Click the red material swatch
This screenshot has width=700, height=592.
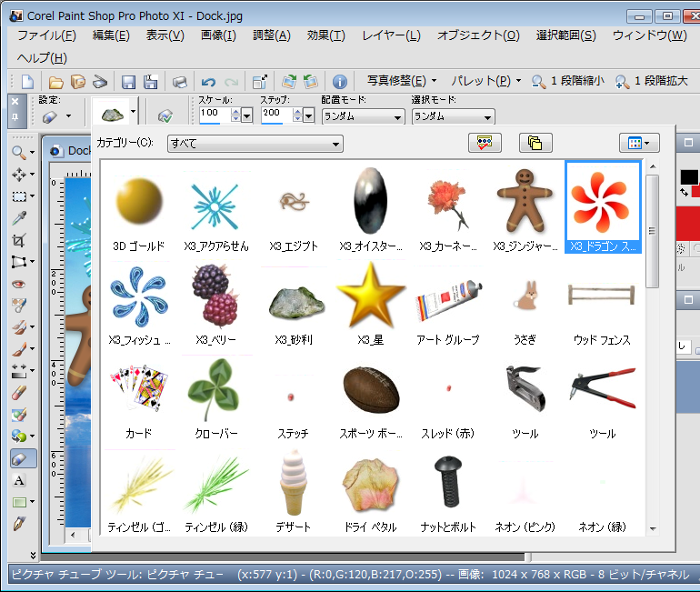(688, 223)
